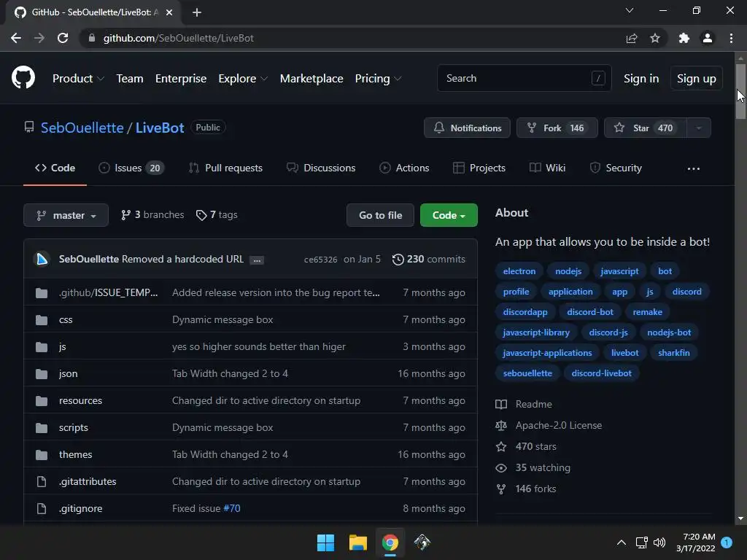Reload the page with the refresh icon
Screen dimensions: 747x560
point(63,38)
